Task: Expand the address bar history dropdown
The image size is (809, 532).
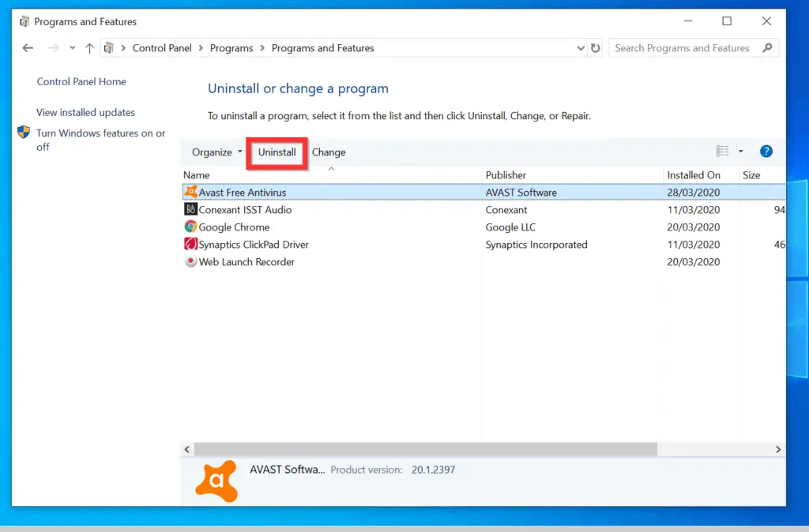Action: pos(581,47)
